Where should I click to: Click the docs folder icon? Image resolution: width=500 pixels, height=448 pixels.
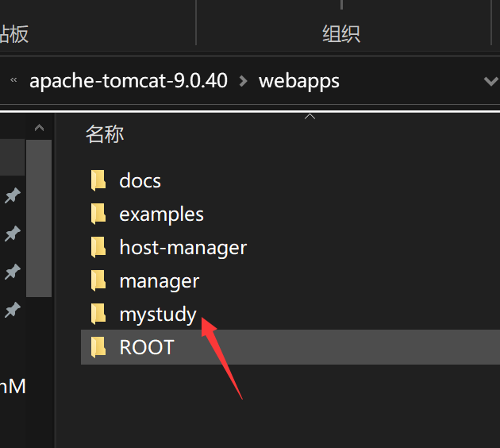pyautogui.click(x=98, y=181)
